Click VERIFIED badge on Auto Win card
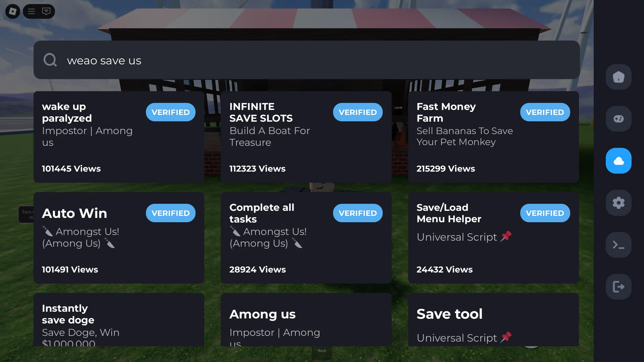This screenshot has width=644, height=362. (x=170, y=213)
